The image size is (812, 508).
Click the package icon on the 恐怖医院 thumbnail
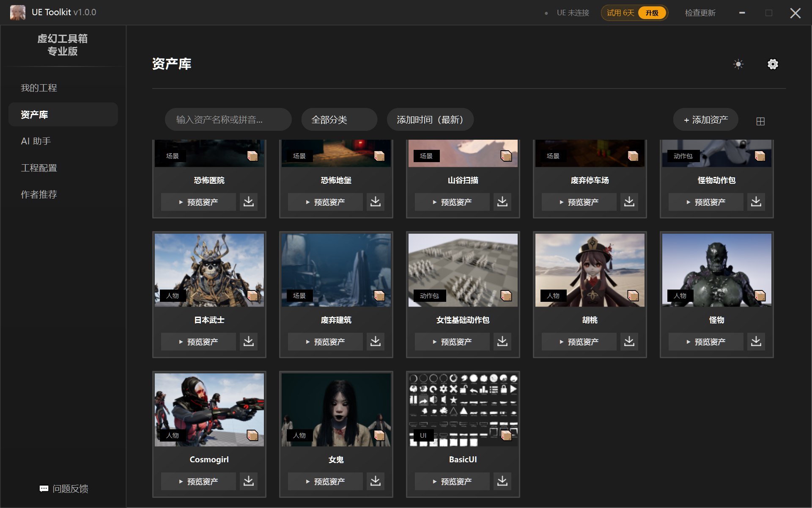pyautogui.click(x=252, y=156)
